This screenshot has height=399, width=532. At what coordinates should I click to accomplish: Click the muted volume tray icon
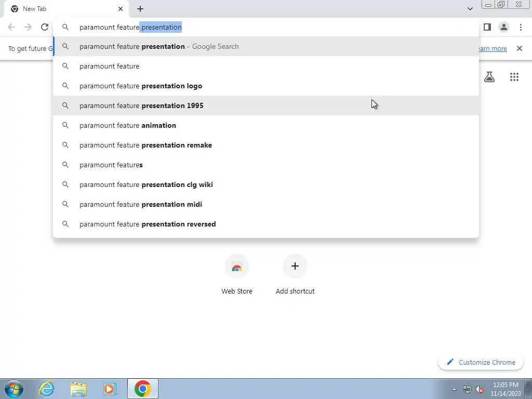click(x=480, y=389)
